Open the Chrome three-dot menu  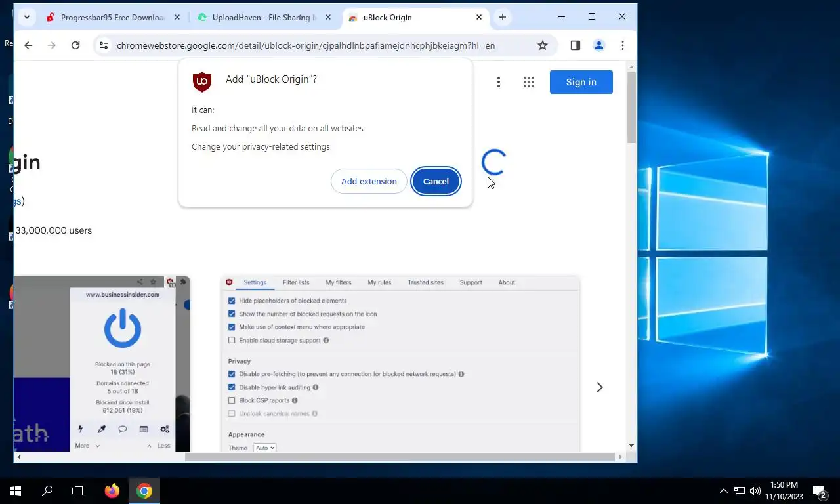pyautogui.click(x=622, y=45)
